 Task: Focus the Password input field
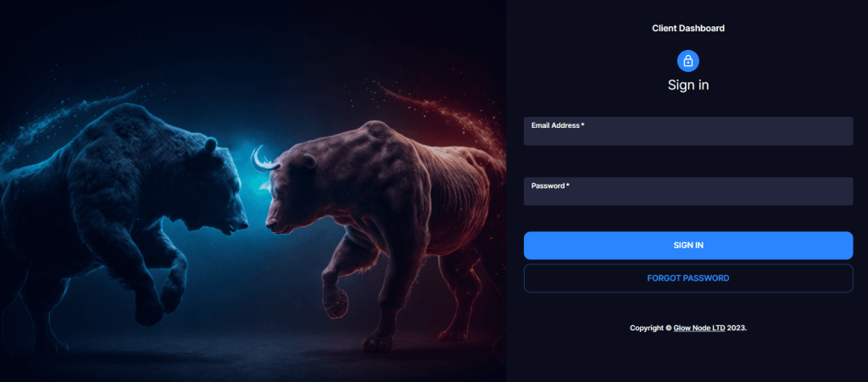click(x=688, y=191)
